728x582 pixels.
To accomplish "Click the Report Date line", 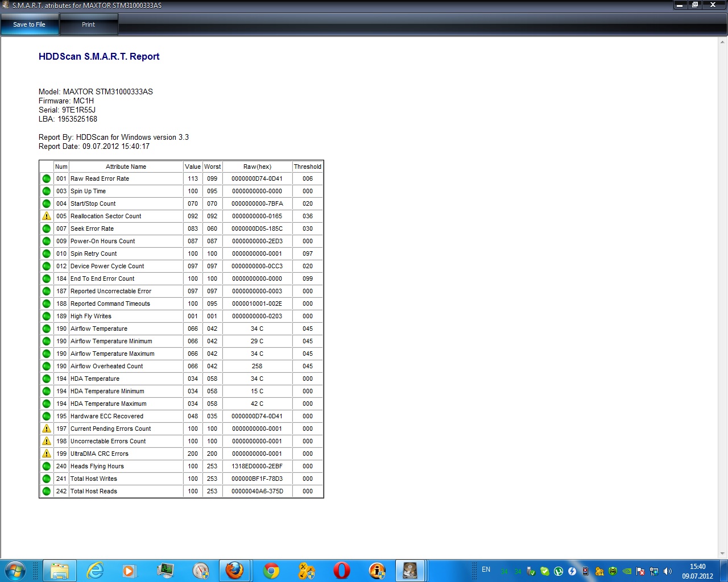I will (x=94, y=146).
